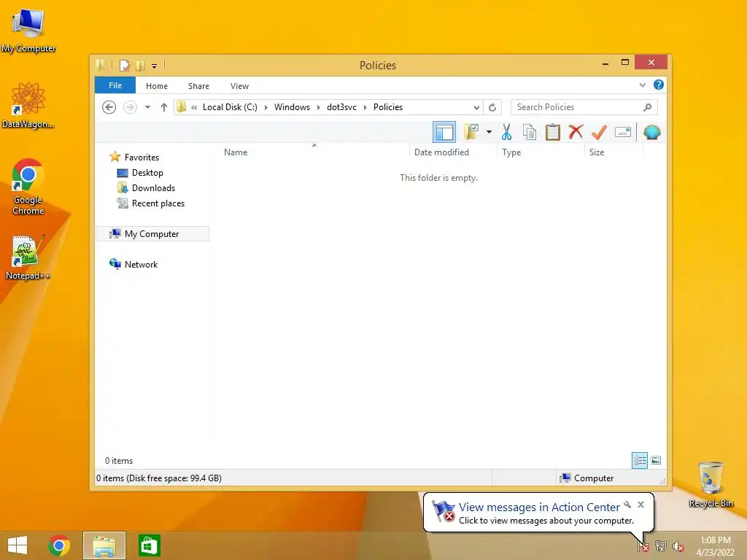Open the Share ribbon tab

[x=198, y=86]
